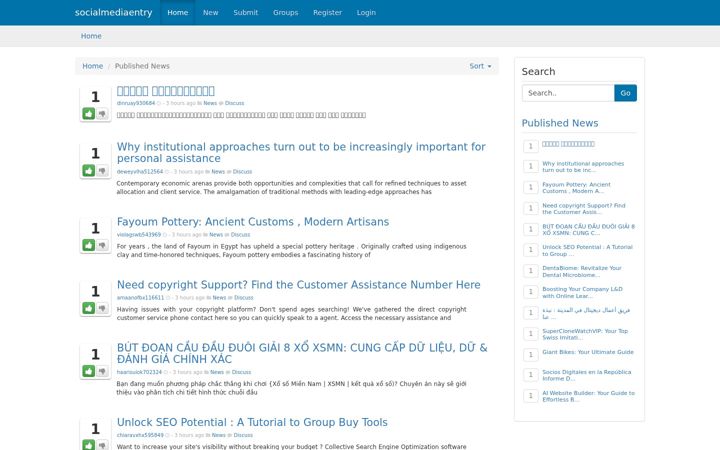Open sidebar link SuperCloneWatchVIP
The height and width of the screenshot is (450, 720).
point(585,334)
